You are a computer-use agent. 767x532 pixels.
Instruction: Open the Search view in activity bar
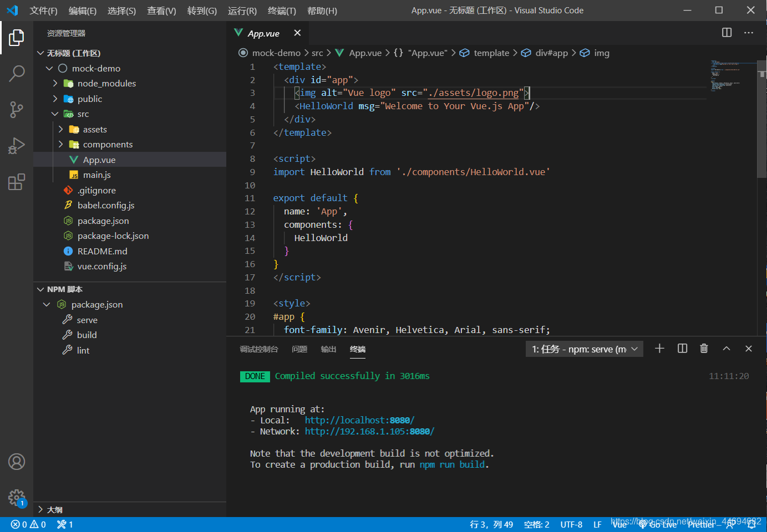click(x=17, y=73)
